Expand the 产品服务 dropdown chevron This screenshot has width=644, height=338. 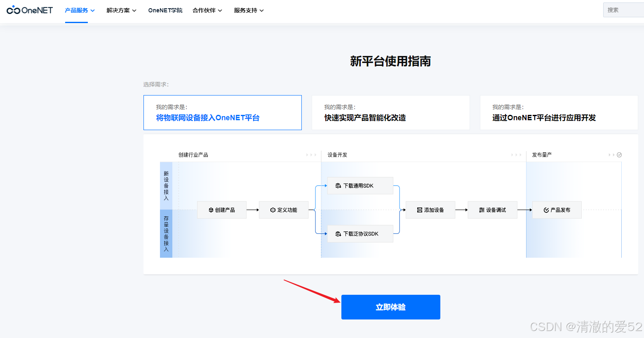tap(93, 11)
